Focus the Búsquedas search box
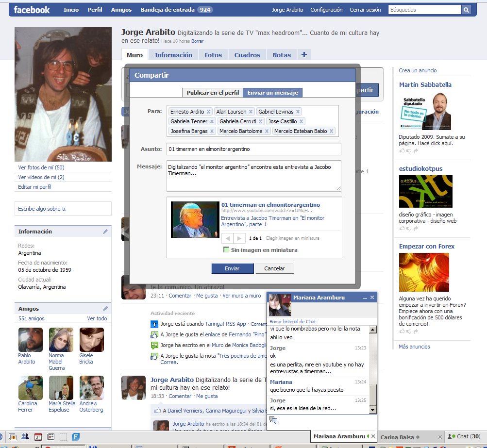Image resolution: width=487 pixels, height=448 pixels. [424, 10]
